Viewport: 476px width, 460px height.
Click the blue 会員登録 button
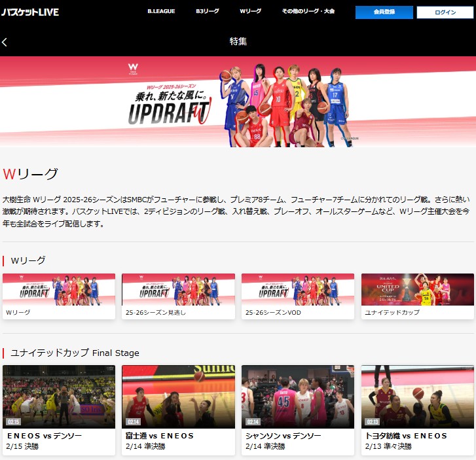pyautogui.click(x=384, y=12)
